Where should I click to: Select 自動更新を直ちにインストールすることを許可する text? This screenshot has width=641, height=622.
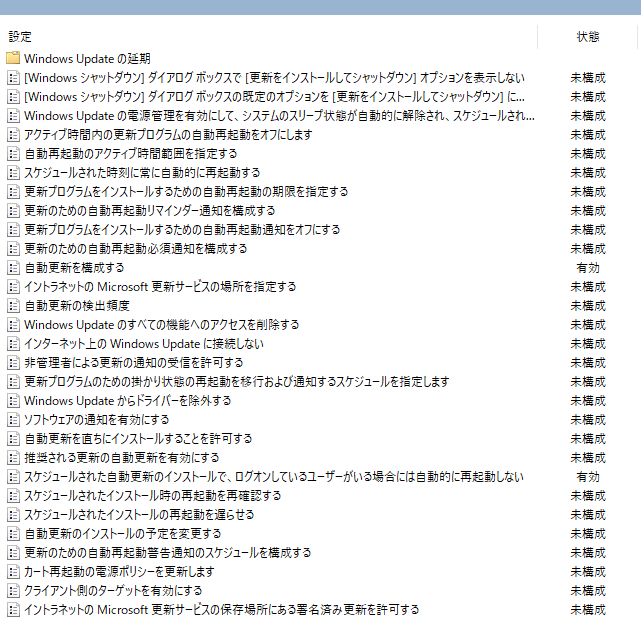tap(138, 439)
